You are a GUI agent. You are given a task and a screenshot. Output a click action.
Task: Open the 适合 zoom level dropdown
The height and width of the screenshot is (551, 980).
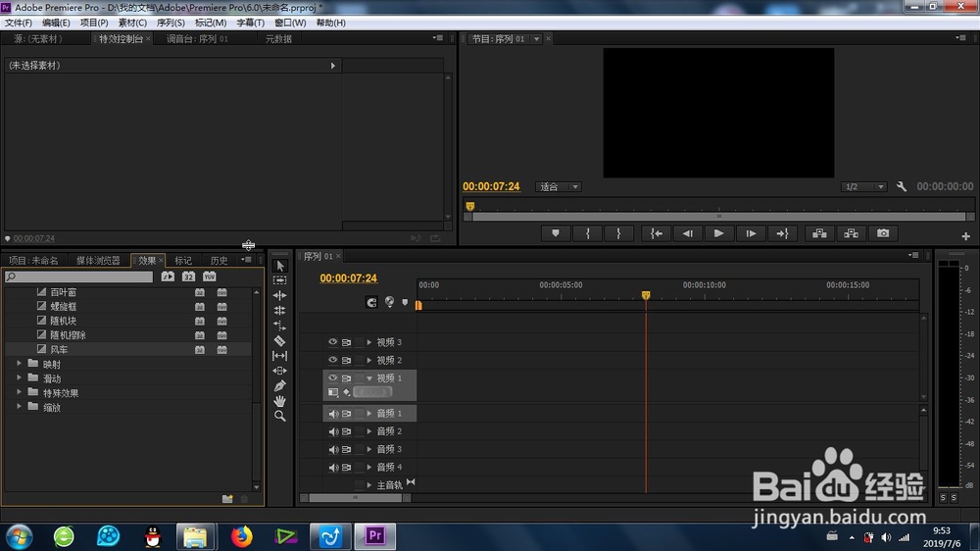(x=559, y=186)
